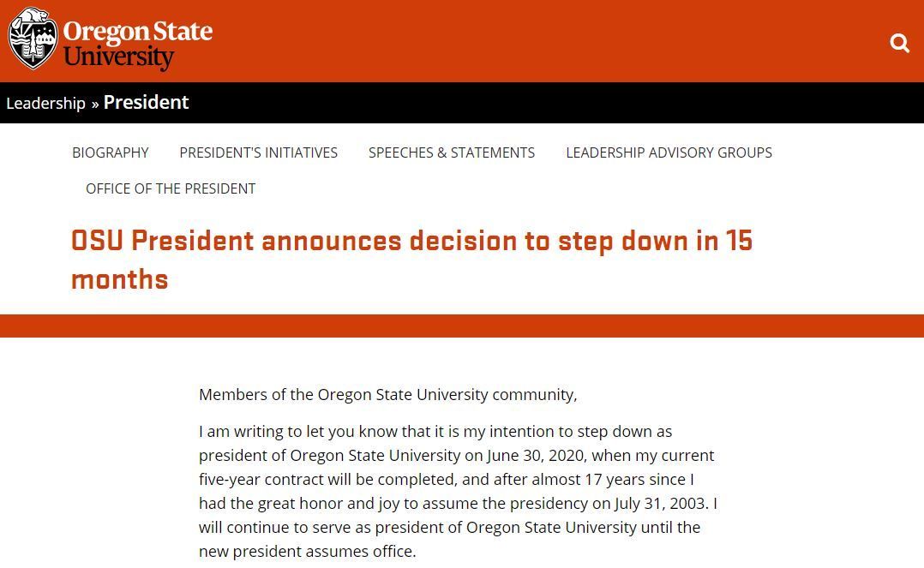Screen dimensions: 924x568
Task: Click the word 'months' in the headline
Action: [119, 279]
